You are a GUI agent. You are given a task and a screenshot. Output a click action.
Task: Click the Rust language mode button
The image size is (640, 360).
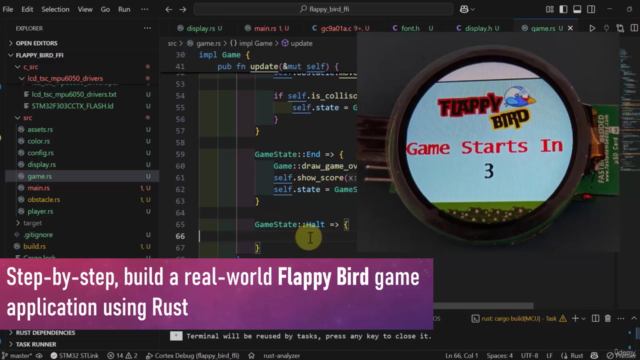[573, 356]
